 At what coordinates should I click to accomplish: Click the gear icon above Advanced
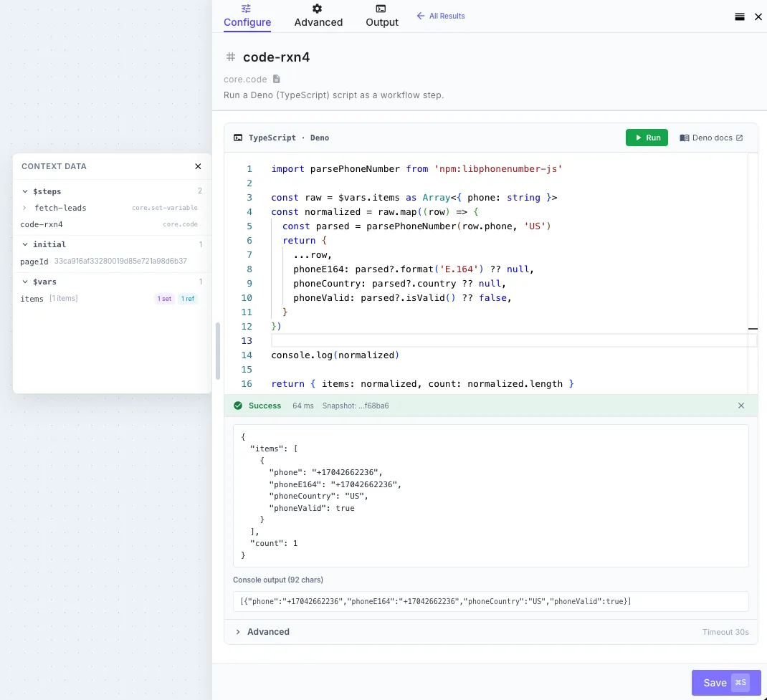click(x=316, y=9)
